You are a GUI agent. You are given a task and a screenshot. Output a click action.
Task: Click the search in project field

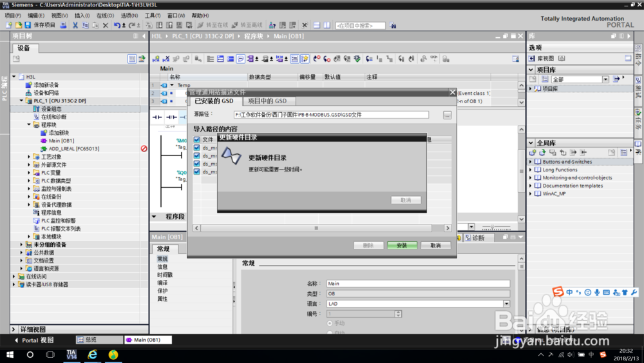(x=360, y=26)
